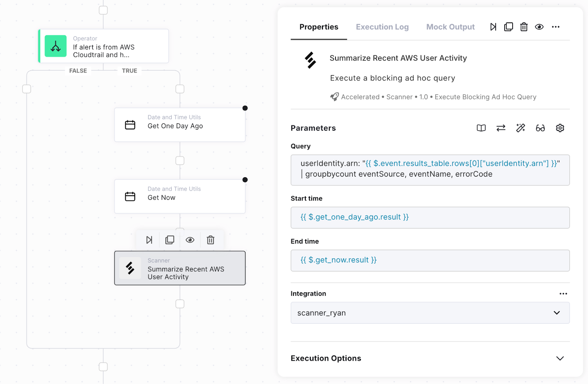The image size is (588, 384).
Task: Click green branch operator icon
Action: tap(55, 46)
